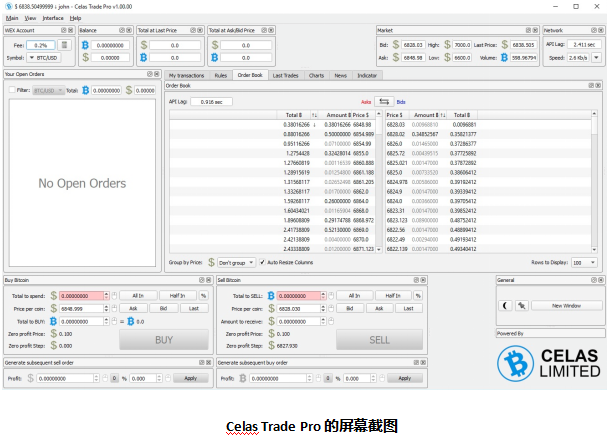
Task: Click the swap Asks/Bids arrows icon
Action: [x=382, y=102]
